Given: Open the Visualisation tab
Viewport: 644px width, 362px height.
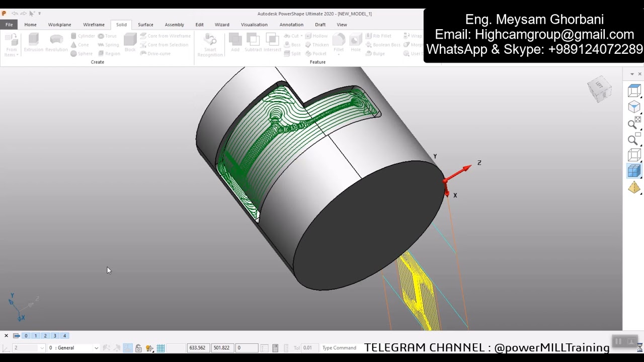Looking at the screenshot, I should 254,25.
